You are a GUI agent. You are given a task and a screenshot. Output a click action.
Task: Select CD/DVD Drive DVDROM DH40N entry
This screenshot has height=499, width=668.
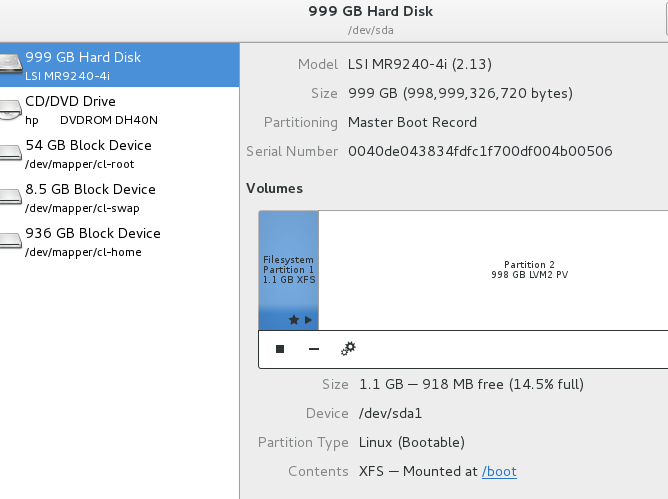119,109
